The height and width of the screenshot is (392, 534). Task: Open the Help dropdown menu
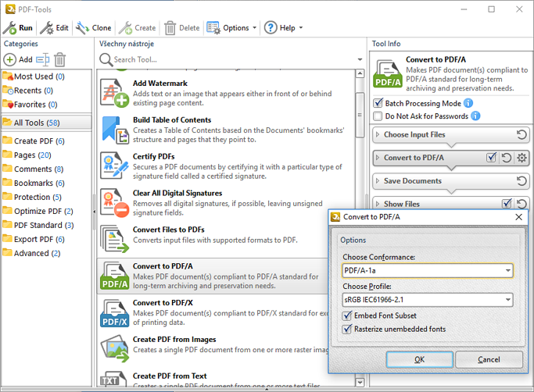pyautogui.click(x=283, y=28)
